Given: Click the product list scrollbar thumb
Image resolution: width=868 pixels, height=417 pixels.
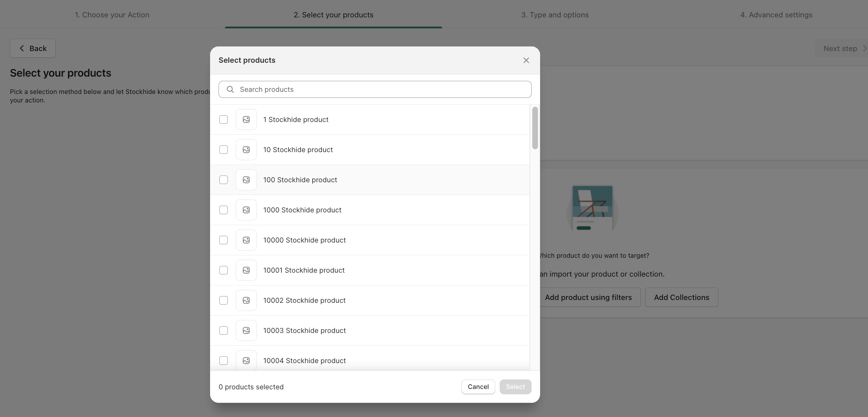Looking at the screenshot, I should [x=535, y=128].
